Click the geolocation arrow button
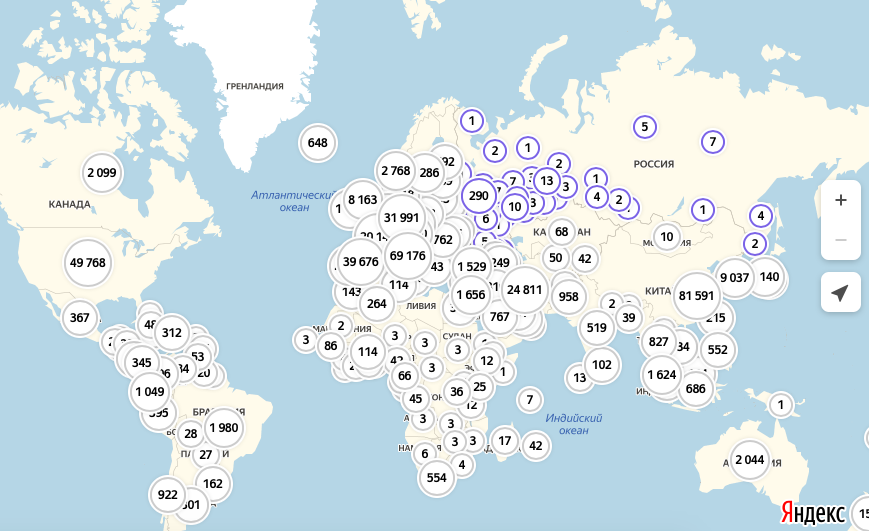Image resolution: width=869 pixels, height=531 pixels. coord(840,292)
